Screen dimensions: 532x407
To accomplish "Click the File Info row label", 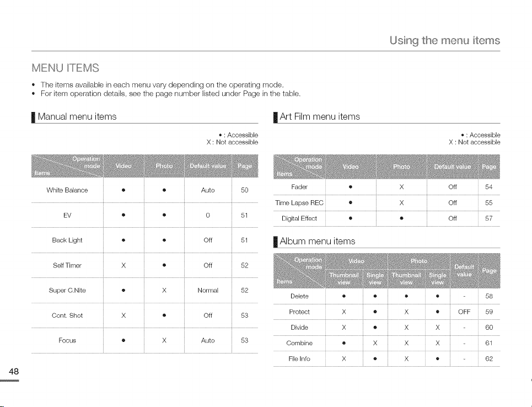I will (x=299, y=358).
